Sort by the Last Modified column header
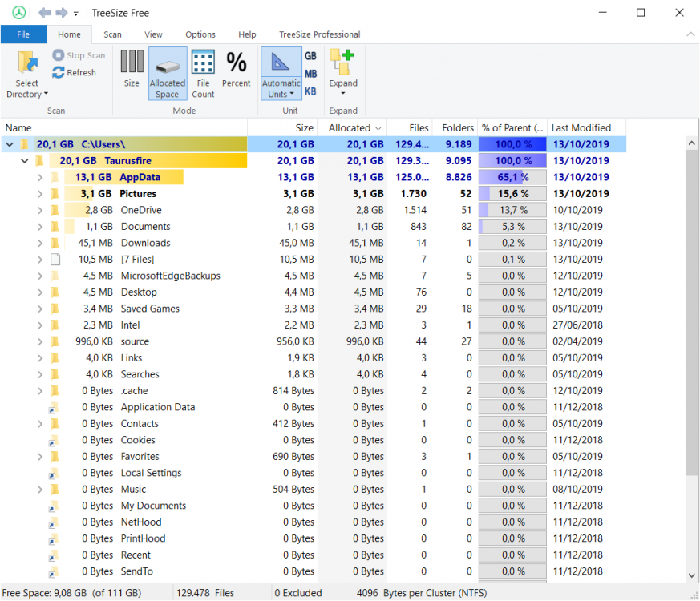 tap(581, 127)
